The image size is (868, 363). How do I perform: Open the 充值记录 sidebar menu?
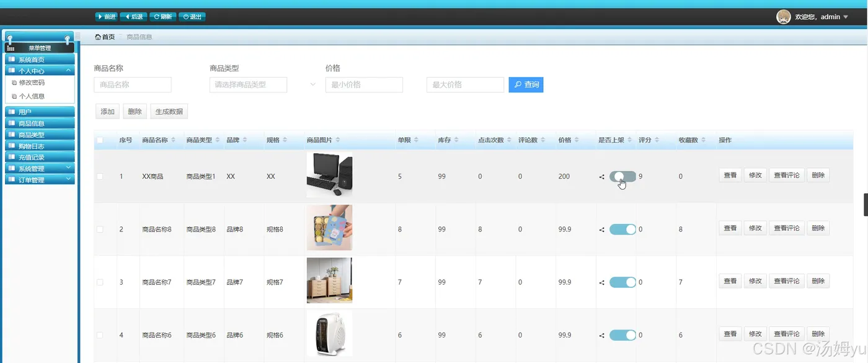40,157
